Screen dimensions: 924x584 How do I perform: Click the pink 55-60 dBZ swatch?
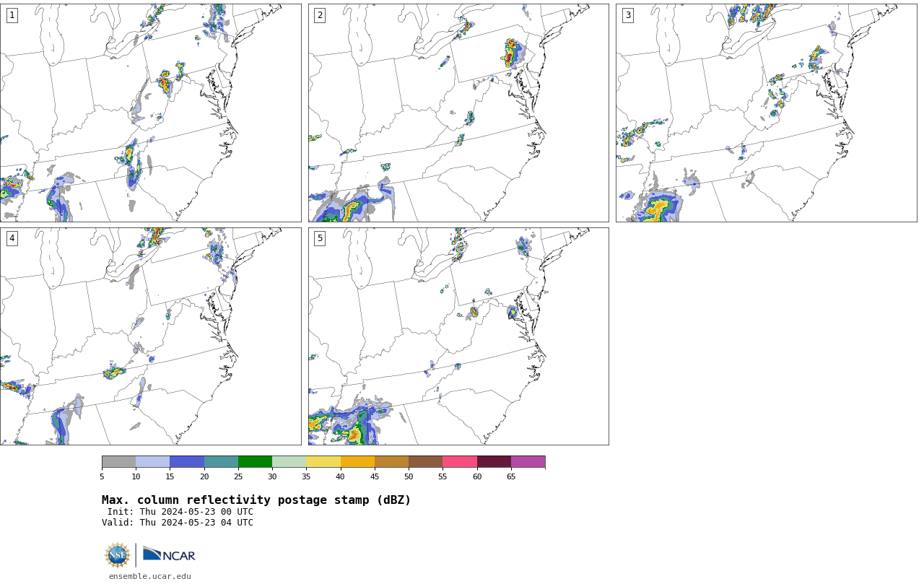[460, 462]
